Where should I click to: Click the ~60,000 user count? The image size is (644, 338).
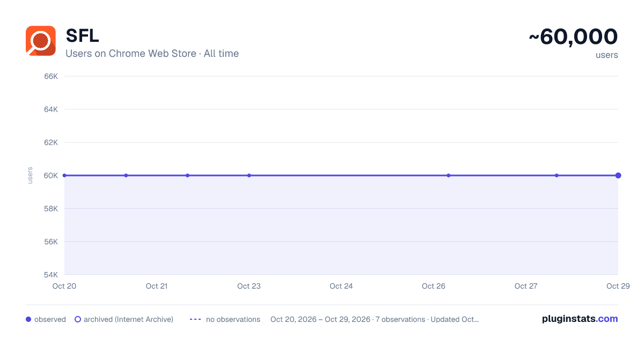[573, 36]
